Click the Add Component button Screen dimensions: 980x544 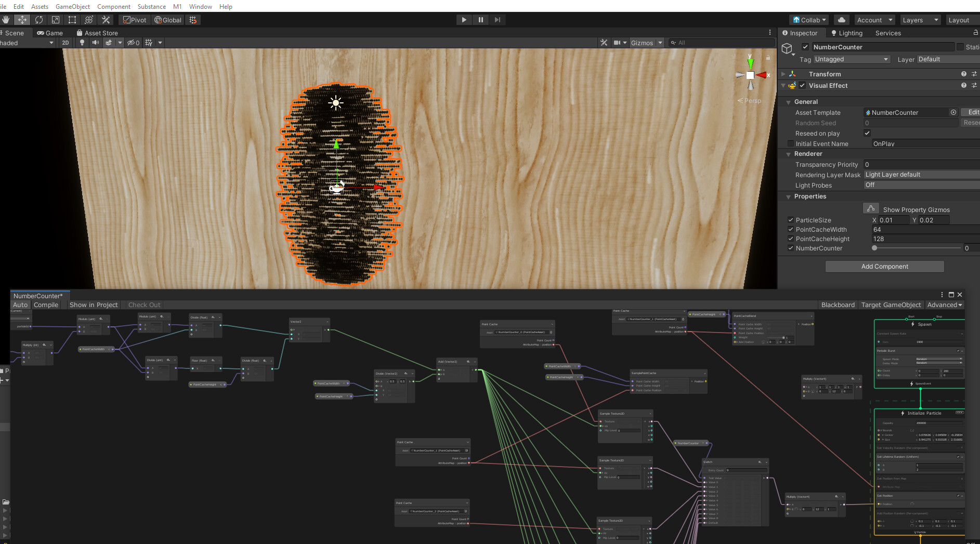coord(884,266)
